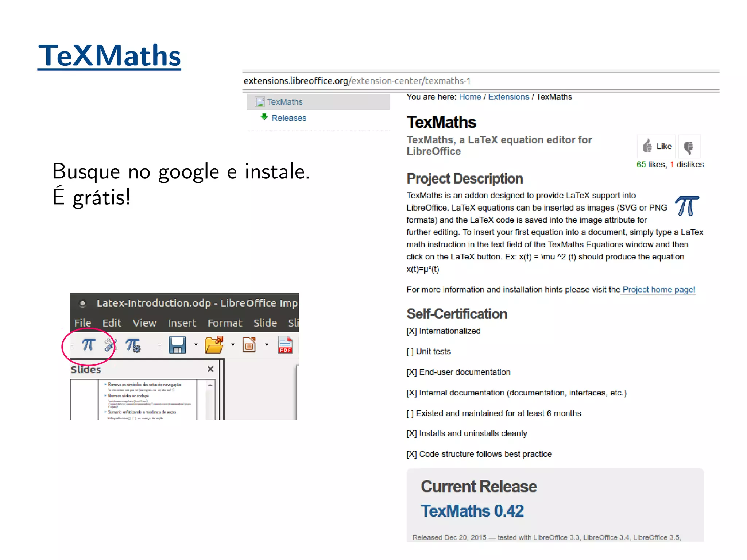The image size is (747, 560).
Task: Follow the Extensions breadcrumb link
Action: 509,97
